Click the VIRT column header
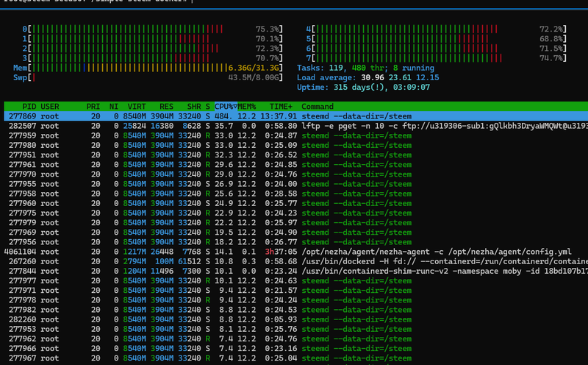Image resolution: width=588 pixels, height=365 pixels. 137,106
